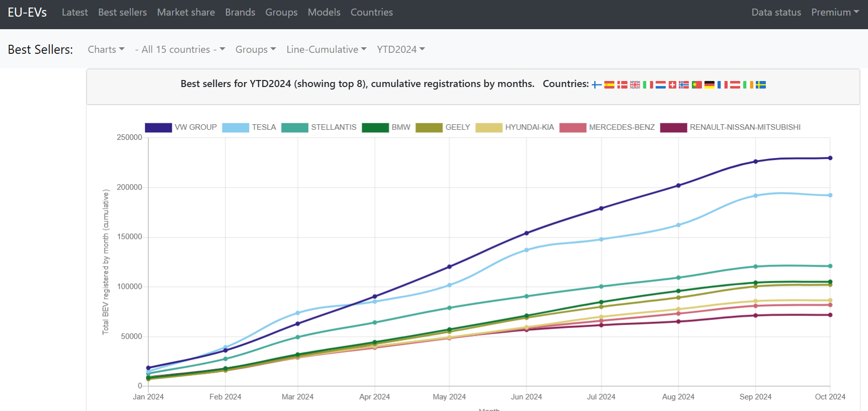Expand the All 15 countries dropdown
The width and height of the screenshot is (868, 411).
180,49
